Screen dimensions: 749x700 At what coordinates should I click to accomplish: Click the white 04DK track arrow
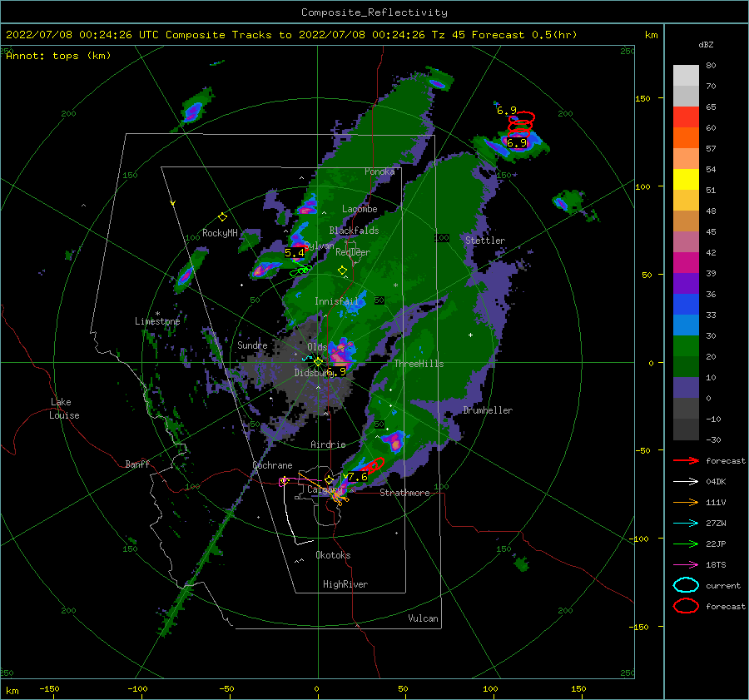pos(686,482)
